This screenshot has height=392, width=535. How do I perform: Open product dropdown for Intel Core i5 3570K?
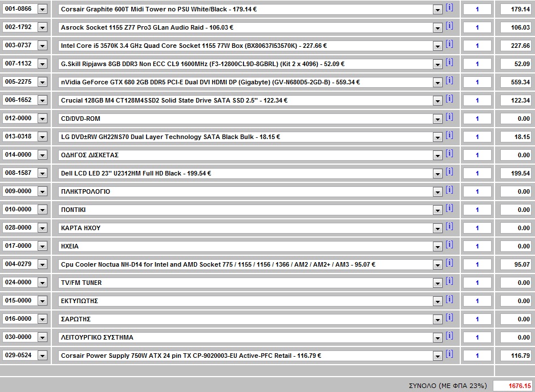[x=437, y=46]
